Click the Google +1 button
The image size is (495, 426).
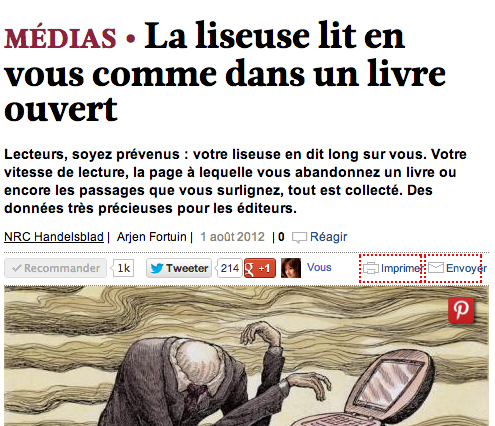(260, 268)
